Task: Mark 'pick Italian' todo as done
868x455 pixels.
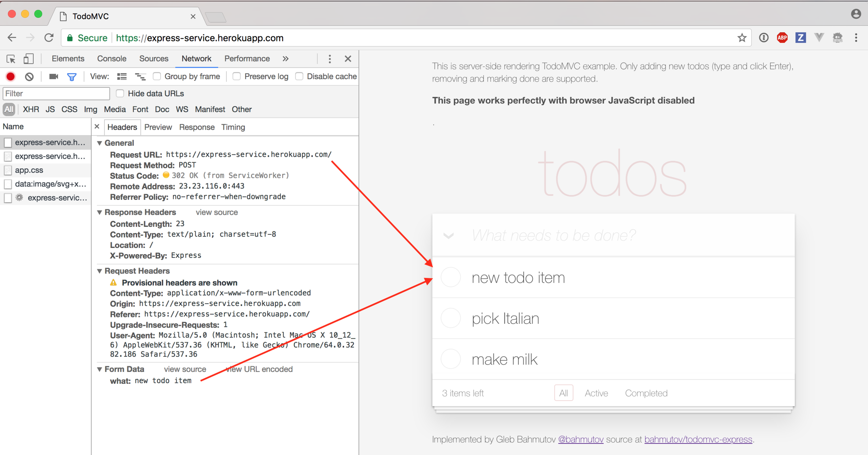Action: tap(451, 318)
